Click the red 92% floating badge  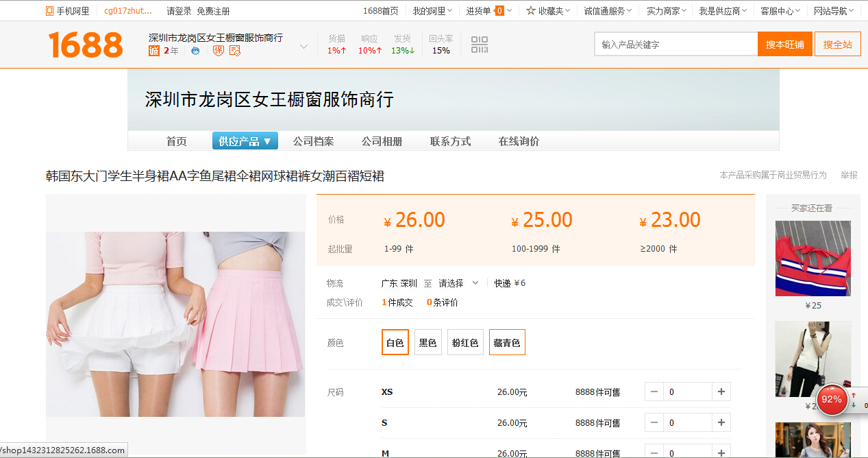click(831, 399)
